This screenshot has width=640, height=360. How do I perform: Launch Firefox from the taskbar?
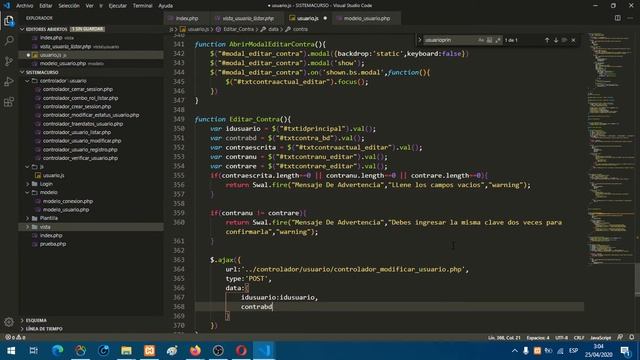click(195, 351)
